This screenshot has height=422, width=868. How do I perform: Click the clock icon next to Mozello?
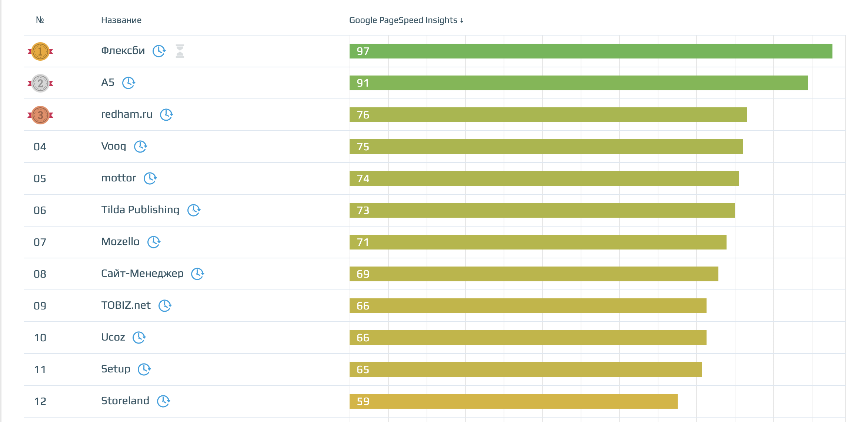pyautogui.click(x=154, y=242)
